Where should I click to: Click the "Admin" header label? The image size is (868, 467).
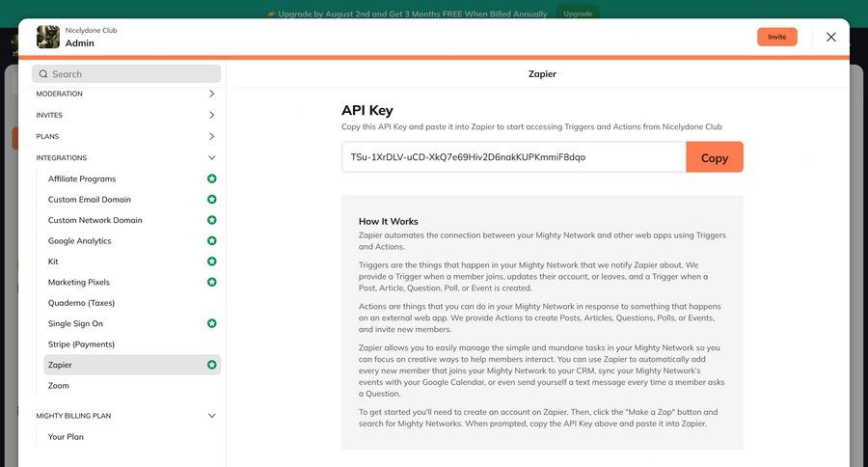(80, 43)
